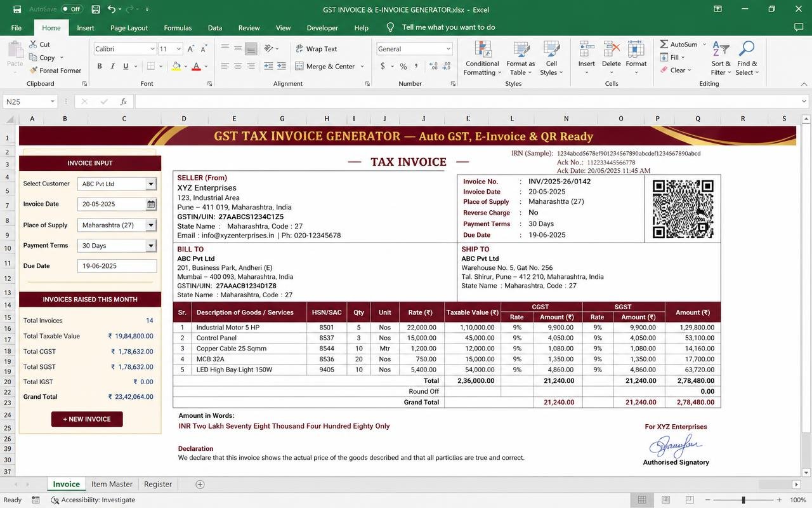Open Merge & Center dropdown arrow
Image resolution: width=812 pixels, height=508 pixels.
pos(362,67)
